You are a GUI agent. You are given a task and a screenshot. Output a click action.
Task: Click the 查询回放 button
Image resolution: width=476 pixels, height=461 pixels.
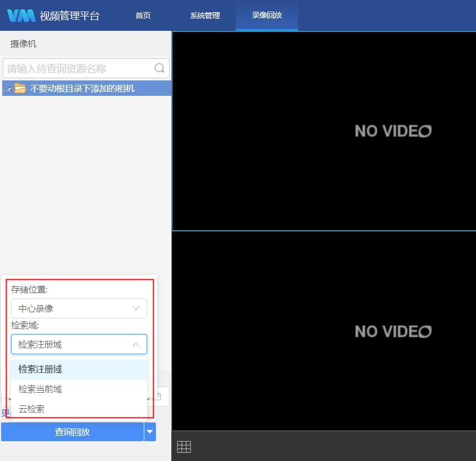tap(72, 432)
